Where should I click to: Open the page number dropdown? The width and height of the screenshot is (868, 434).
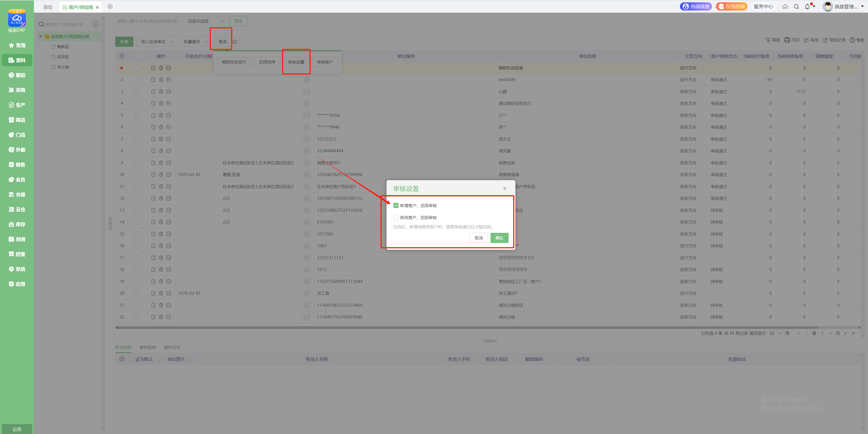coord(827,333)
